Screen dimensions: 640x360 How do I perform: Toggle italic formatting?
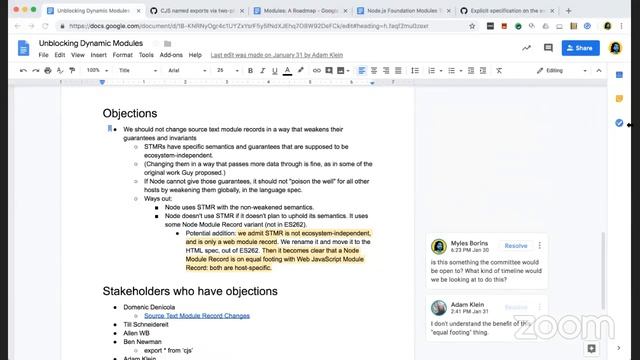262,71
